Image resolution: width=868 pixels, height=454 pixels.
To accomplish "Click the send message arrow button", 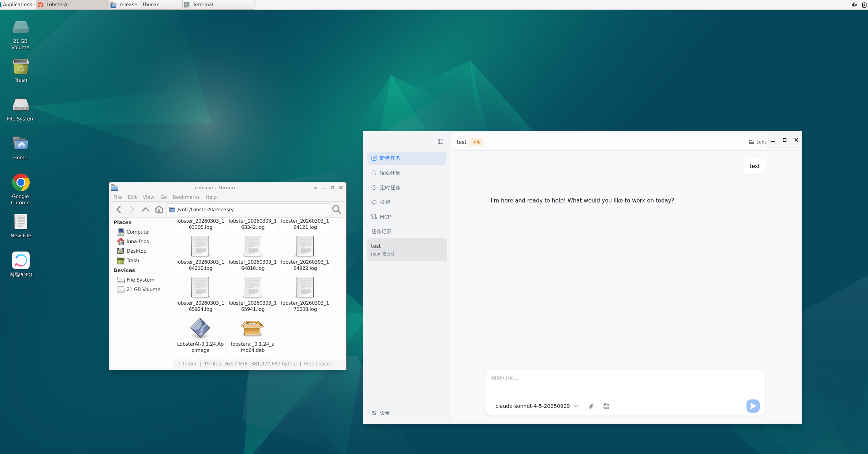I will [x=753, y=406].
